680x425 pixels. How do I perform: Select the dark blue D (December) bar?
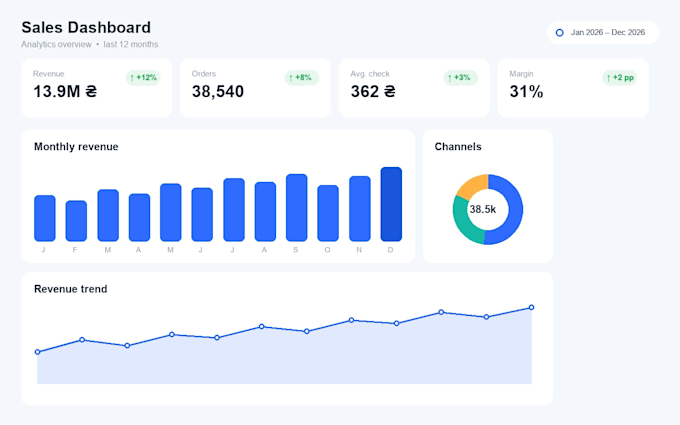[391, 204]
